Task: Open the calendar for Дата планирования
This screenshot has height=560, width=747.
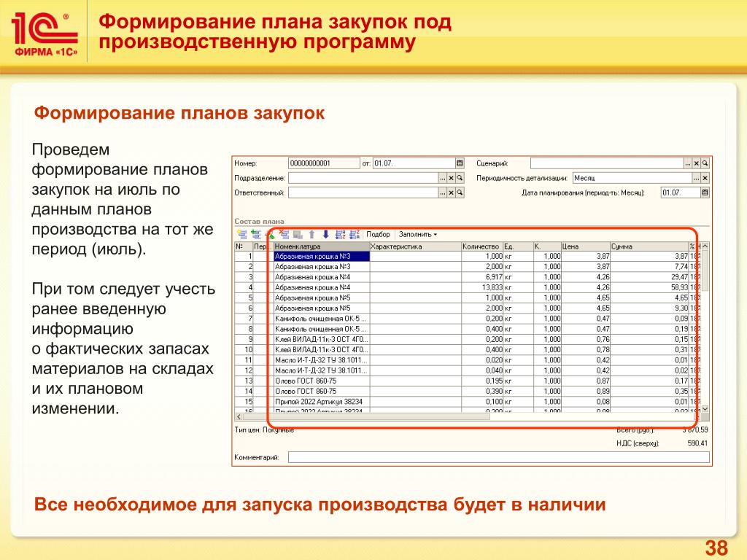Action: click(705, 192)
